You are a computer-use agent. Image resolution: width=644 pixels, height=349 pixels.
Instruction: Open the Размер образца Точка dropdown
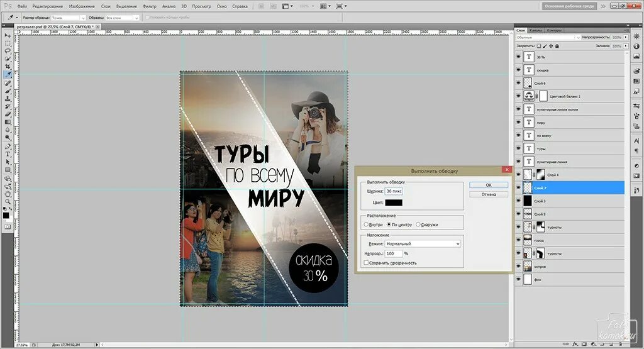[69, 18]
